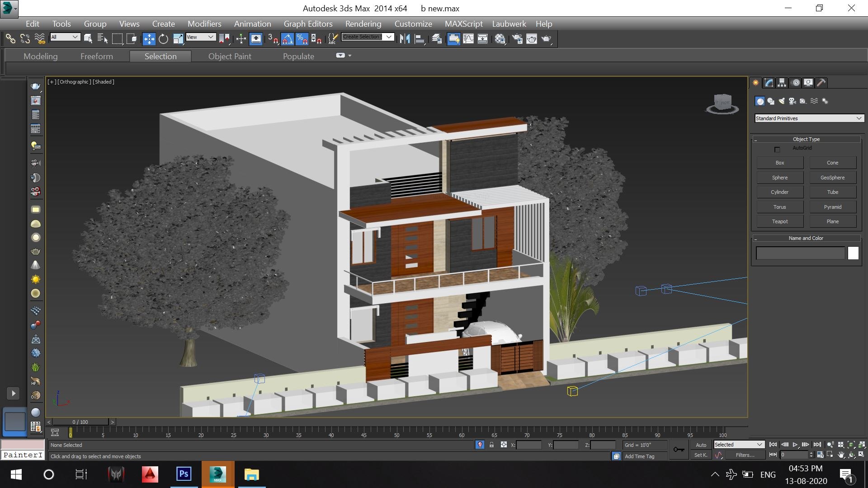Select the Helpers category icon
Screen dimensions: 868x488
(x=803, y=101)
